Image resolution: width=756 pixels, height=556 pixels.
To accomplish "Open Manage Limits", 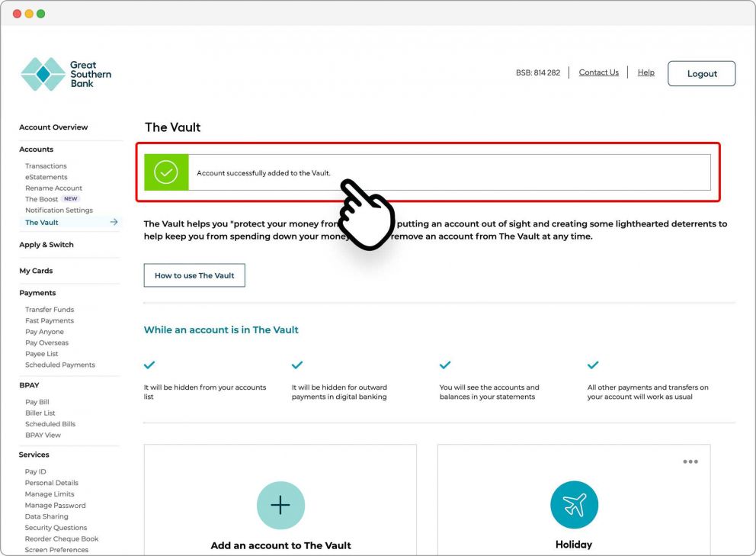I will coord(50,494).
